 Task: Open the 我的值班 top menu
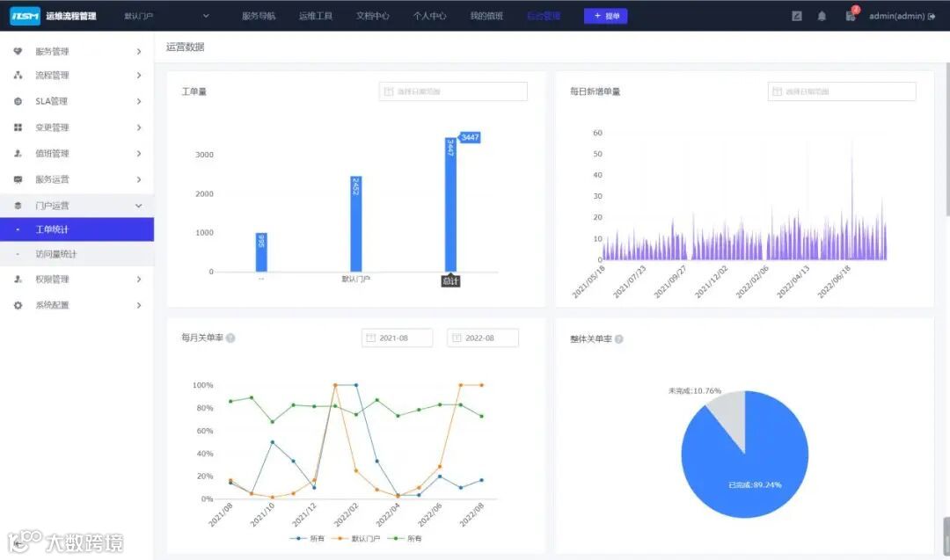click(486, 16)
